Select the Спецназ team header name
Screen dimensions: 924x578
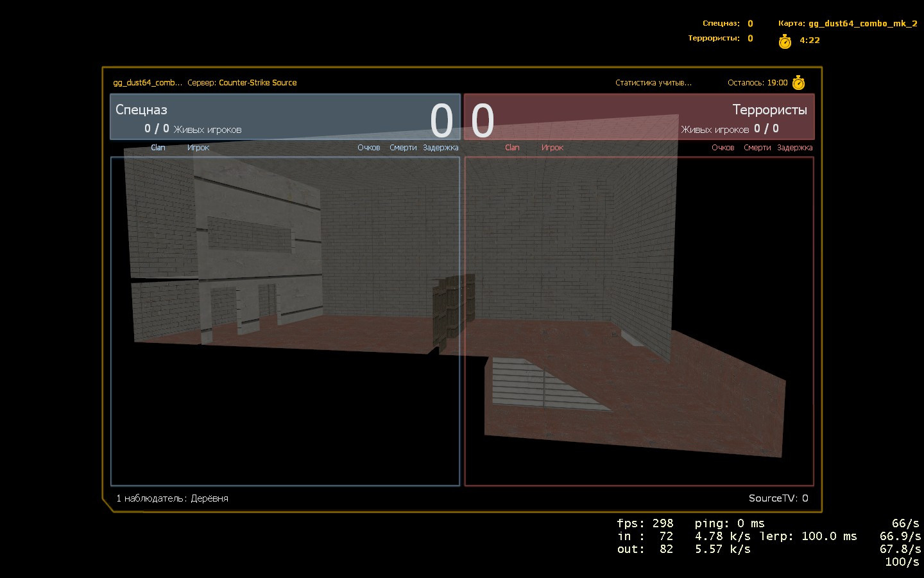tap(141, 110)
